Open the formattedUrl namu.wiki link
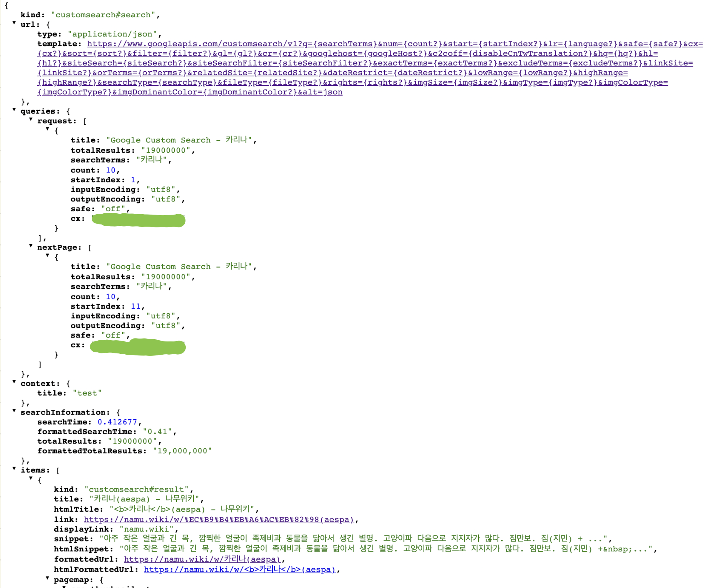Image resolution: width=712 pixels, height=588 pixels. [202, 560]
